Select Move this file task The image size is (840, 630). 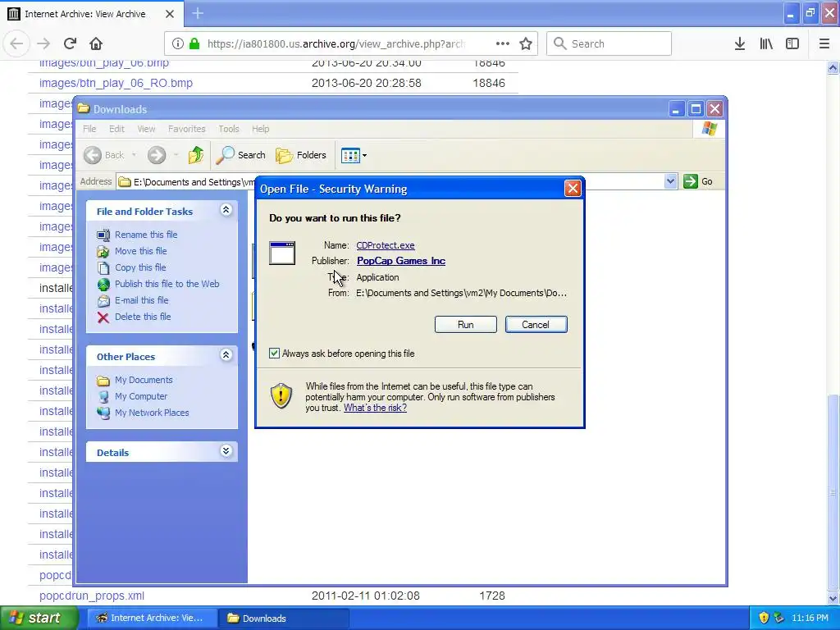[x=141, y=251]
